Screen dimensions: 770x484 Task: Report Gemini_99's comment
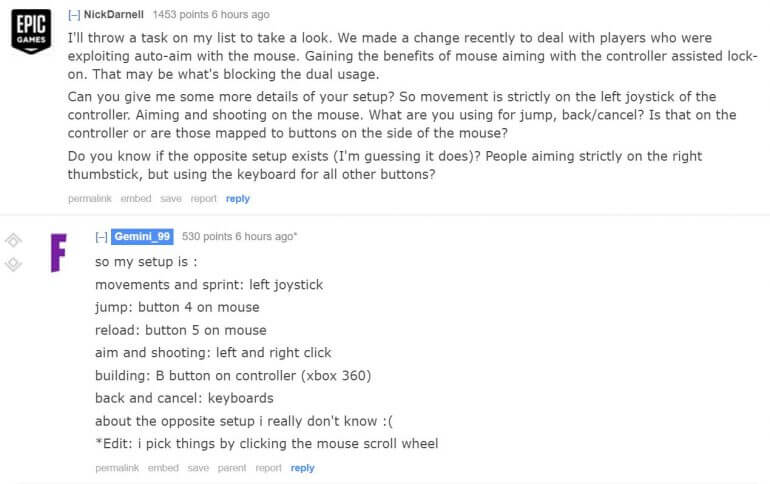269,468
